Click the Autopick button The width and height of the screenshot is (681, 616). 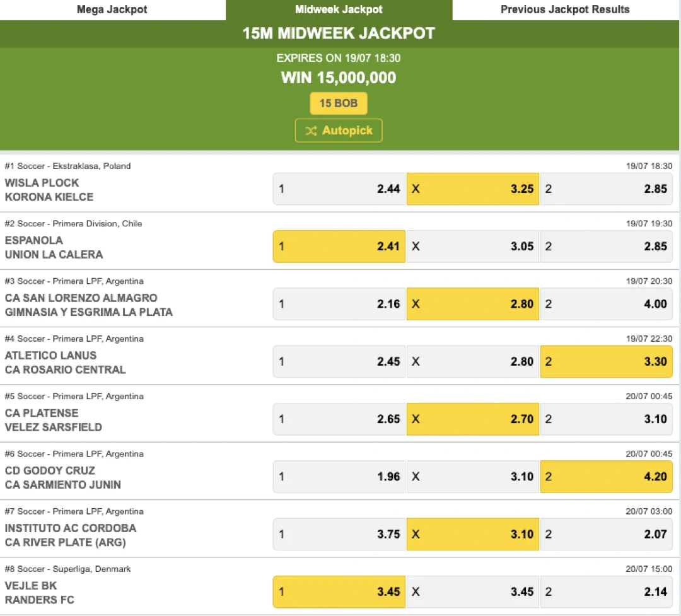pyautogui.click(x=339, y=131)
